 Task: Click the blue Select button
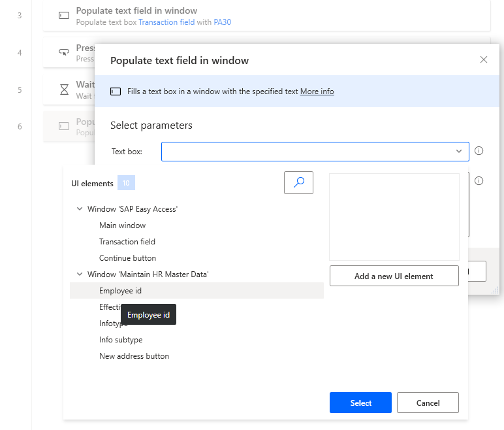pos(360,403)
